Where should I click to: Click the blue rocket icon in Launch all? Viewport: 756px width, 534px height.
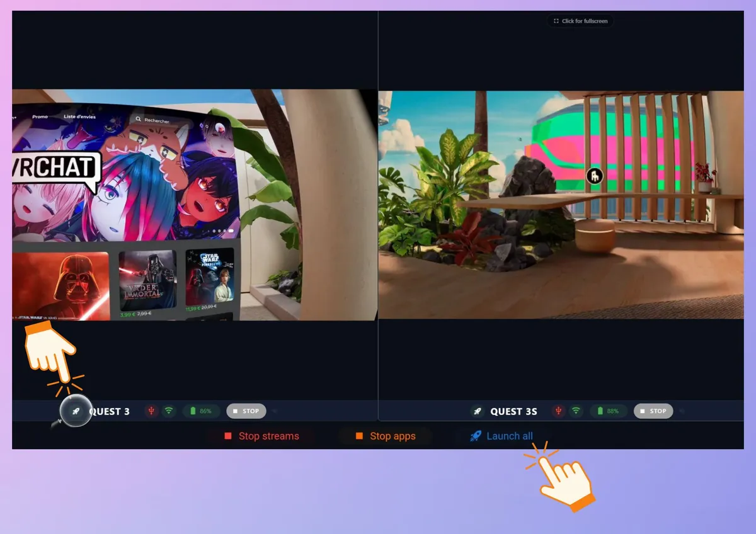476,436
